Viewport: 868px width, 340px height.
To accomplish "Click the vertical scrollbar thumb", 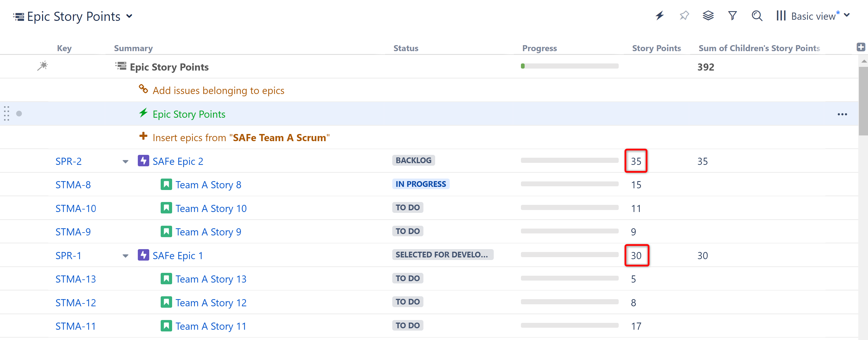I will 863,101.
